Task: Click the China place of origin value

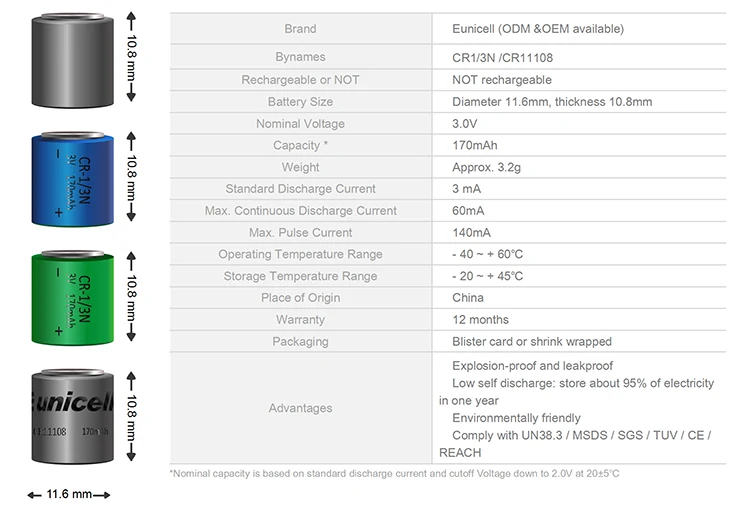Action: point(468,298)
